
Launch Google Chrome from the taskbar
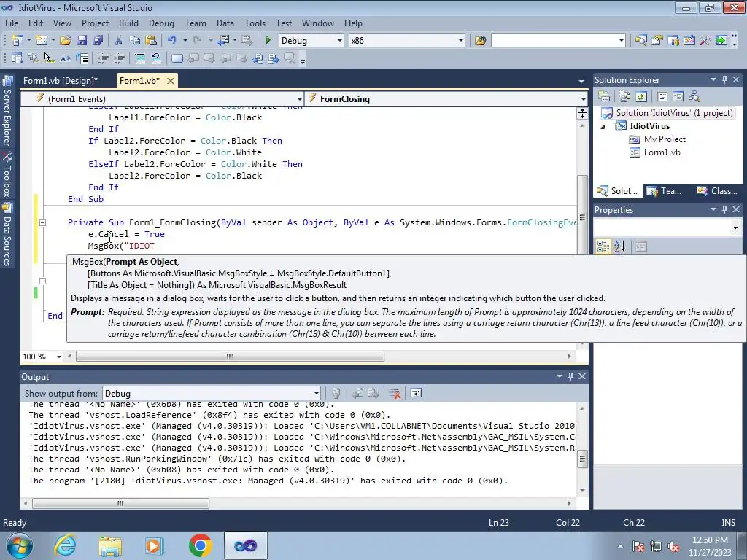[x=200, y=545]
